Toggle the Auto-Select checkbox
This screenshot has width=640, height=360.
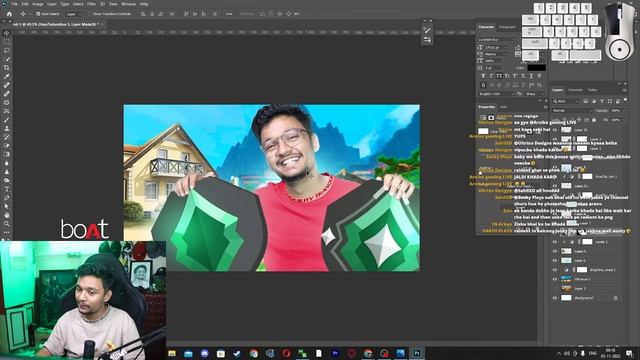pyautogui.click(x=38, y=14)
